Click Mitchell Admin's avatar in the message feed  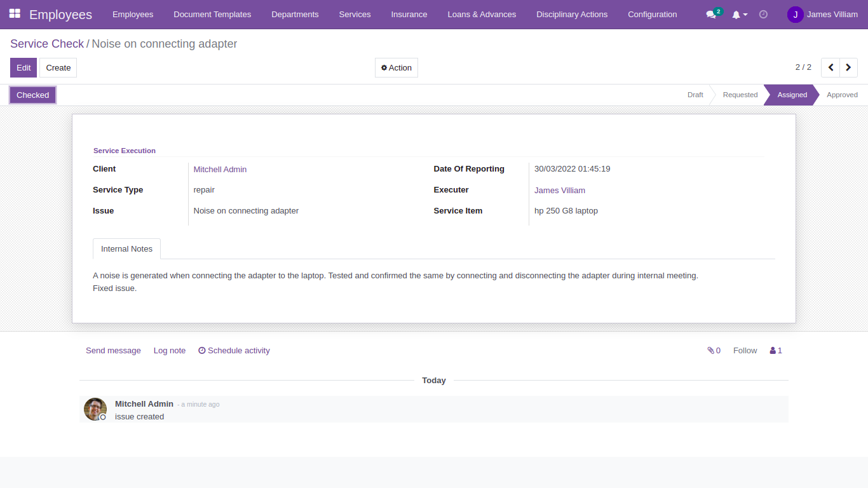coord(95,409)
